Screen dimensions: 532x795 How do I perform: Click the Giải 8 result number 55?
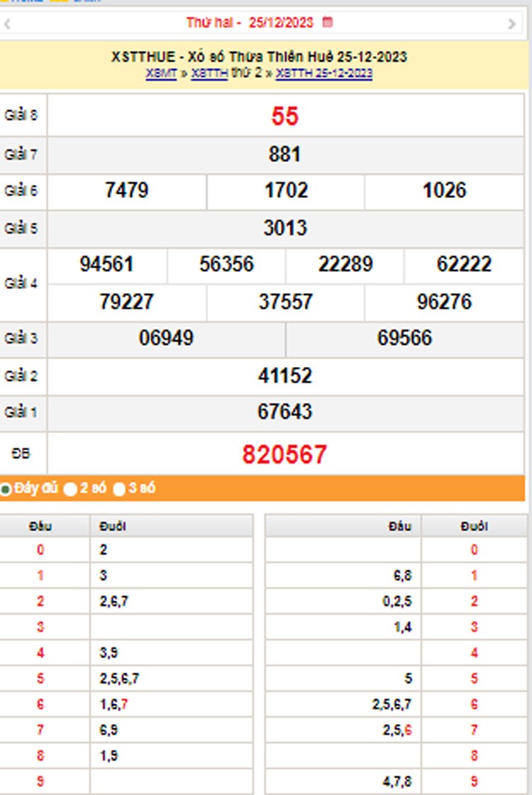click(x=284, y=116)
